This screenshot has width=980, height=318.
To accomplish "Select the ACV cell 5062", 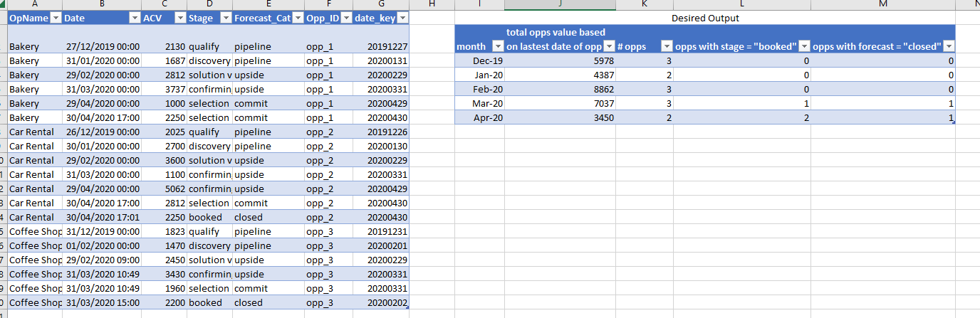I will (x=164, y=189).
